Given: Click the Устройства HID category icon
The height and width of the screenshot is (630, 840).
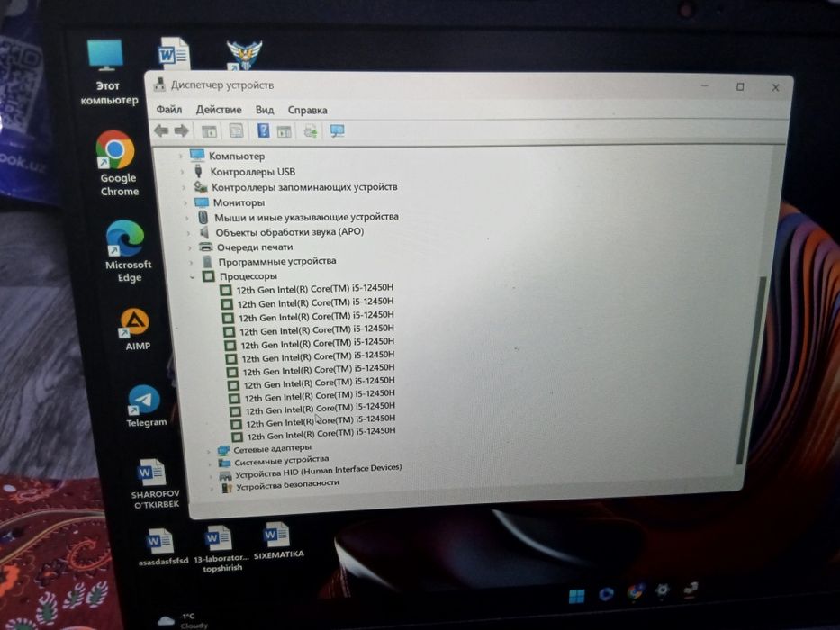Looking at the screenshot, I should point(226,475).
